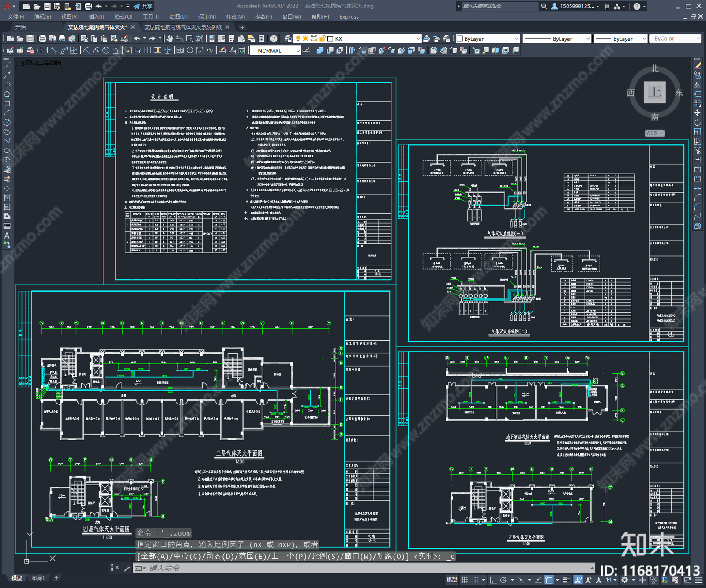The width and height of the screenshot is (706, 588).
Task: Select the Multiline Text tool in draw toolbar
Action: click(x=7, y=236)
